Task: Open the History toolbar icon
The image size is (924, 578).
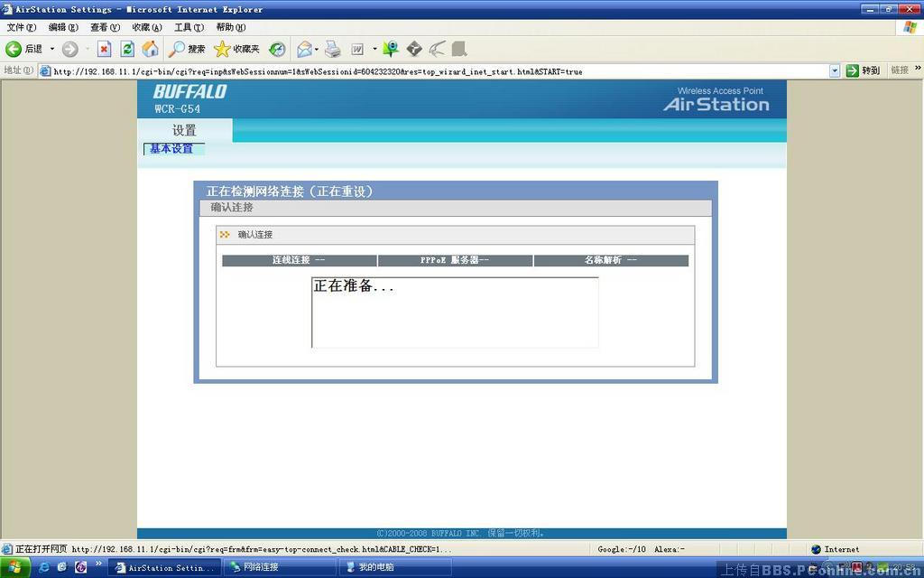Action: pos(277,49)
